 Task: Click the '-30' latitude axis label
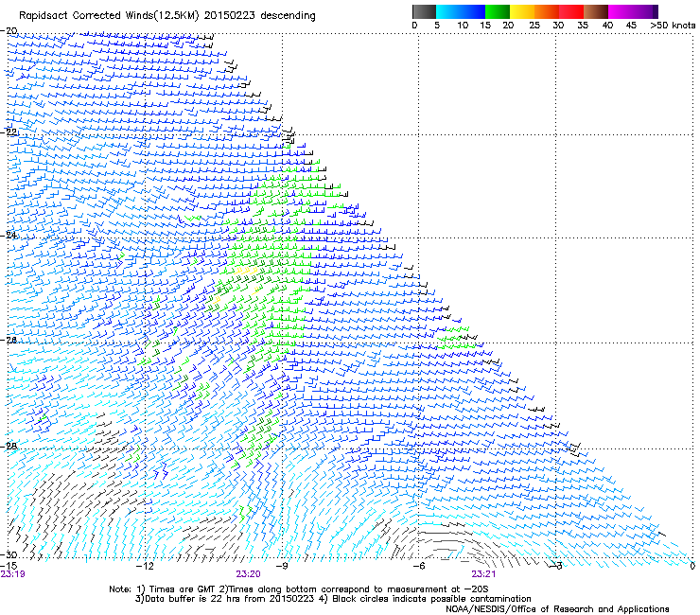click(9, 554)
